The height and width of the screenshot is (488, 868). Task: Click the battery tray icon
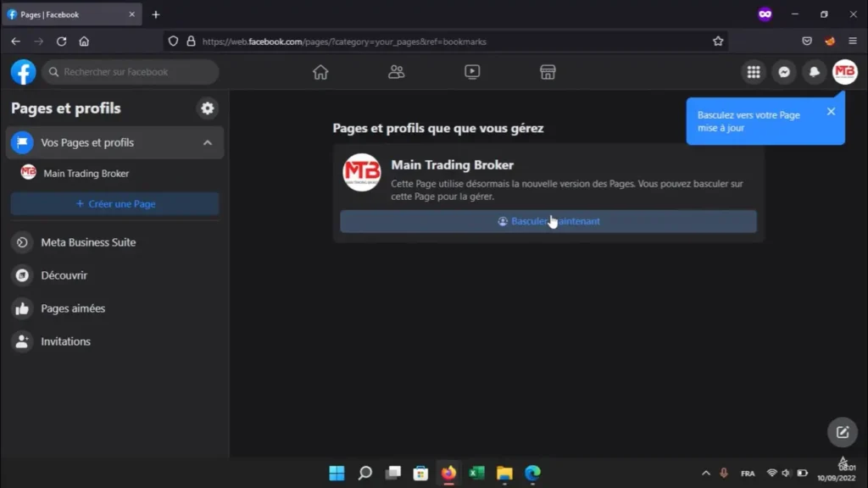click(802, 473)
